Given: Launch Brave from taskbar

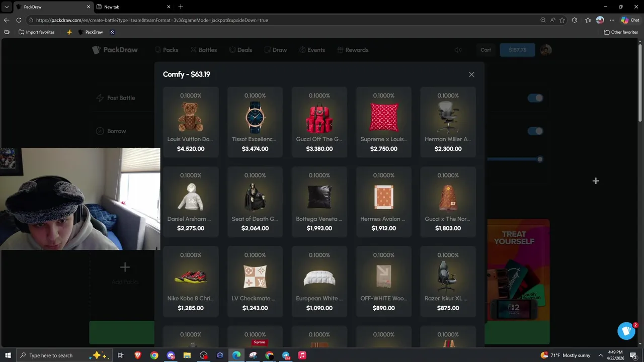Looking at the screenshot, I should (x=137, y=355).
